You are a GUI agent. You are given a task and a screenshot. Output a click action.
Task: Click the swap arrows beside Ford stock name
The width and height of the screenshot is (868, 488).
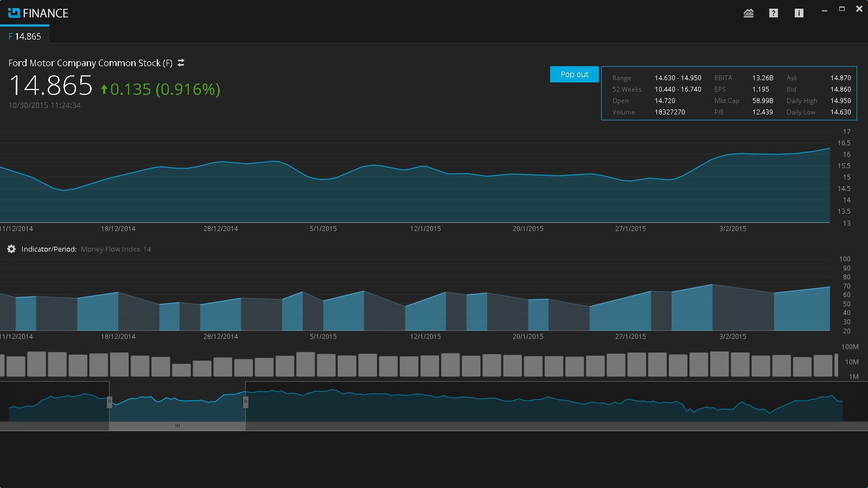(181, 63)
